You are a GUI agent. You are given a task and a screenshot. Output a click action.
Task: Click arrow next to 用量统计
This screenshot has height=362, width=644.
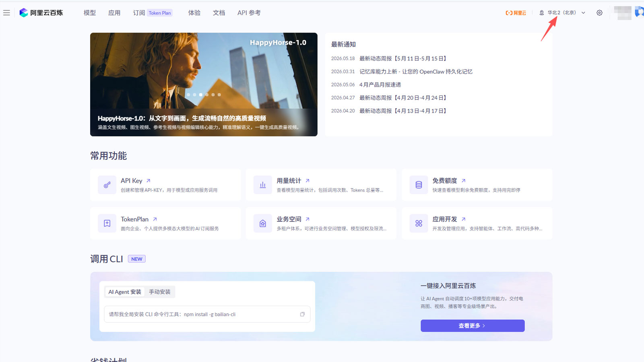(308, 181)
